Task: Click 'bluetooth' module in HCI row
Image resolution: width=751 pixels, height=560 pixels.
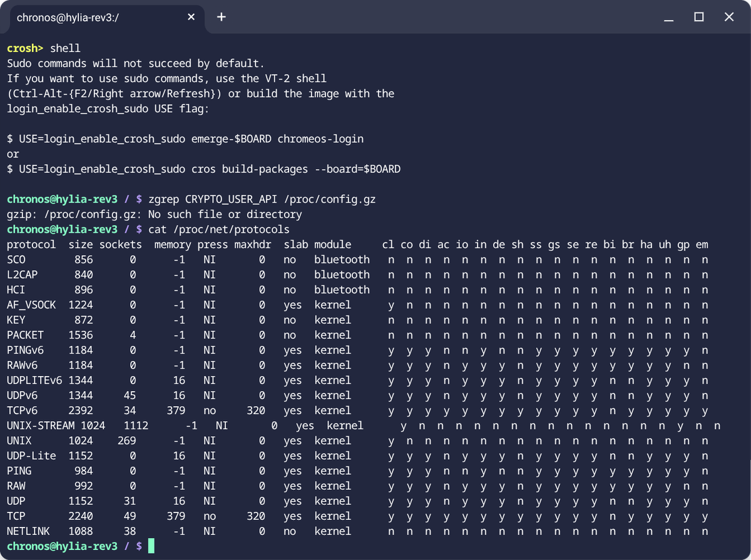Action: (342, 290)
